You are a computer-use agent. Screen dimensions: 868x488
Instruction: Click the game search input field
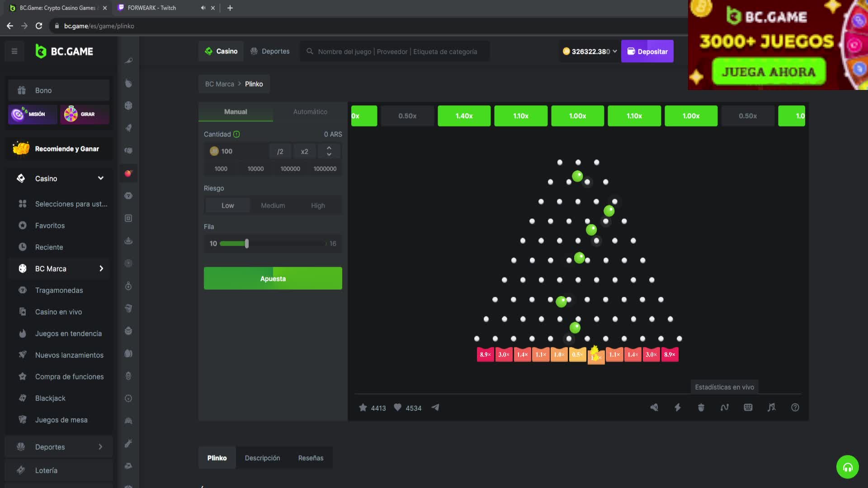click(395, 52)
